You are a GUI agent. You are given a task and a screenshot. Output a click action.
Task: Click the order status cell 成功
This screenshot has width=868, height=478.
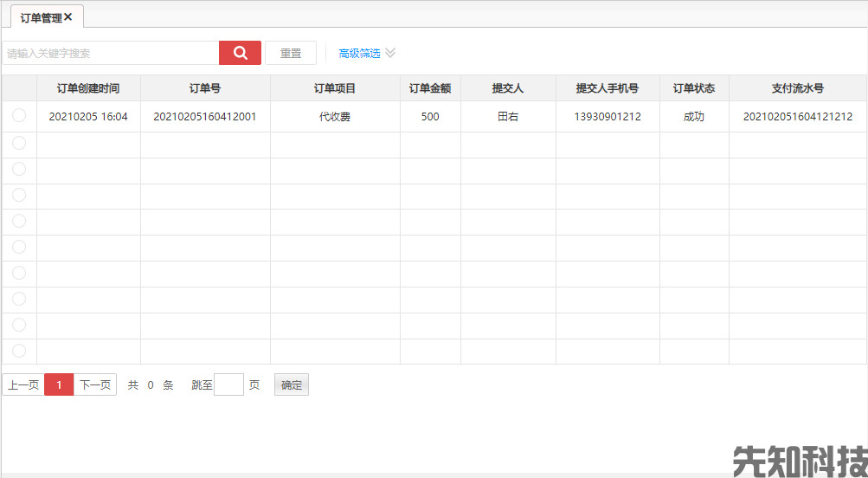694,117
